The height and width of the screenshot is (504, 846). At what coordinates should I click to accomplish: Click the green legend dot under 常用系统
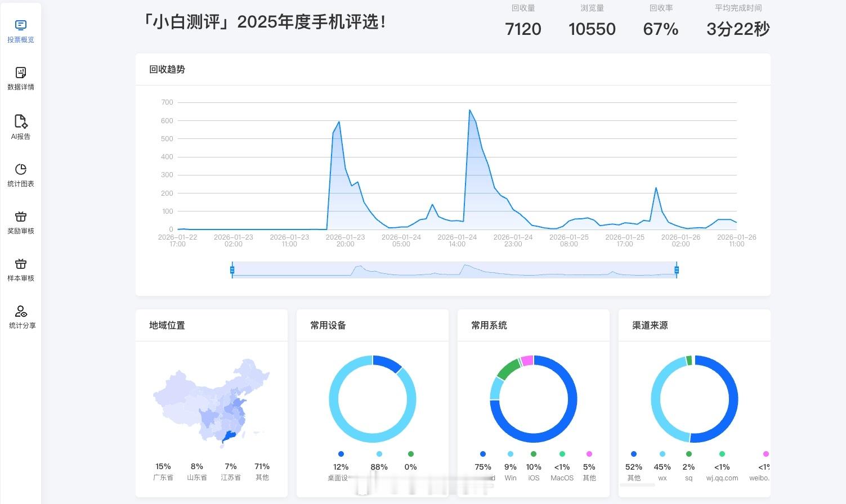point(533,453)
